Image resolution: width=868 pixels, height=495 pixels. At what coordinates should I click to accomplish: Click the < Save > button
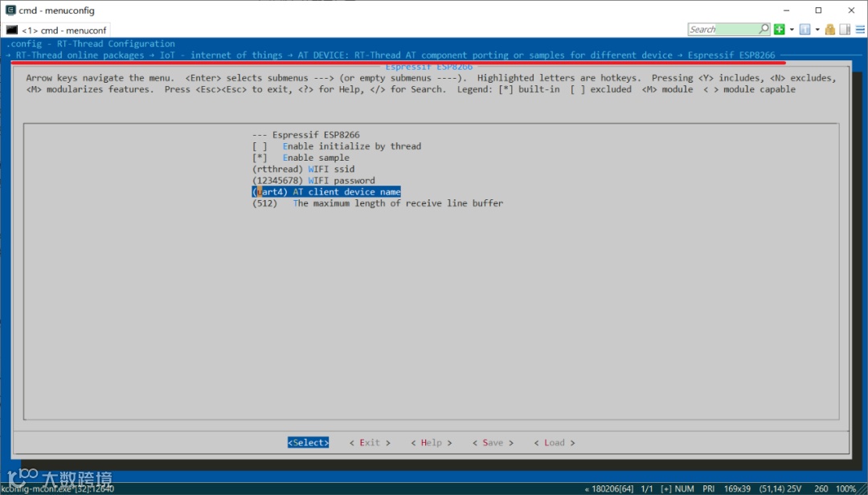tap(493, 443)
